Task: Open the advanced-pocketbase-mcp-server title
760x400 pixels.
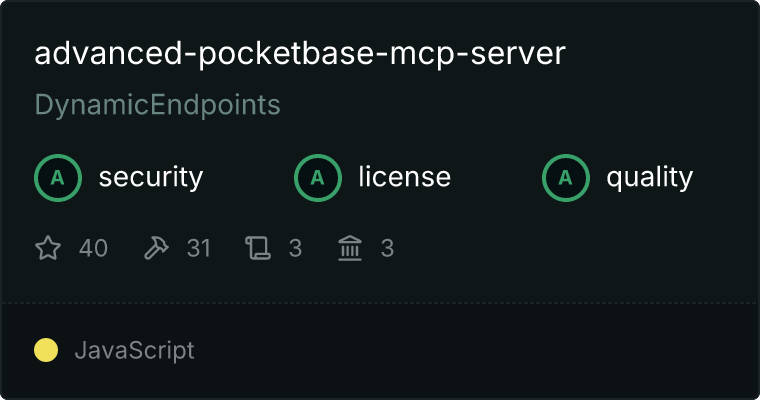Action: click(300, 53)
